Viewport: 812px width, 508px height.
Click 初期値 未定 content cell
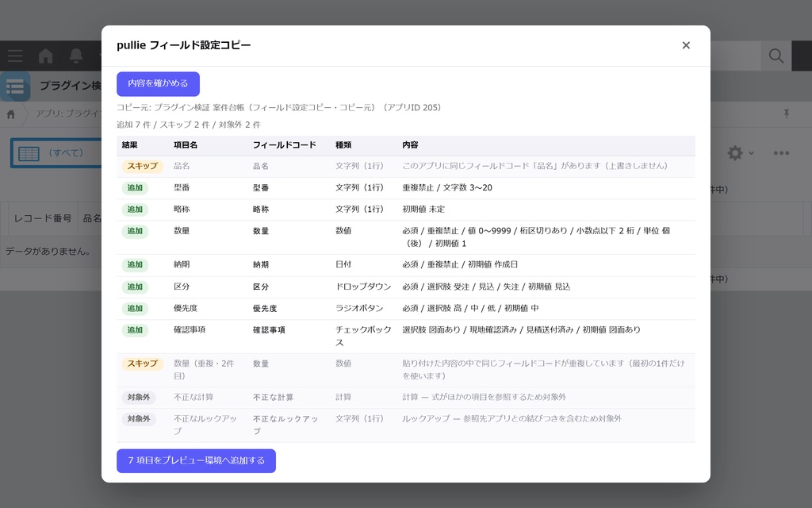pyautogui.click(x=423, y=210)
